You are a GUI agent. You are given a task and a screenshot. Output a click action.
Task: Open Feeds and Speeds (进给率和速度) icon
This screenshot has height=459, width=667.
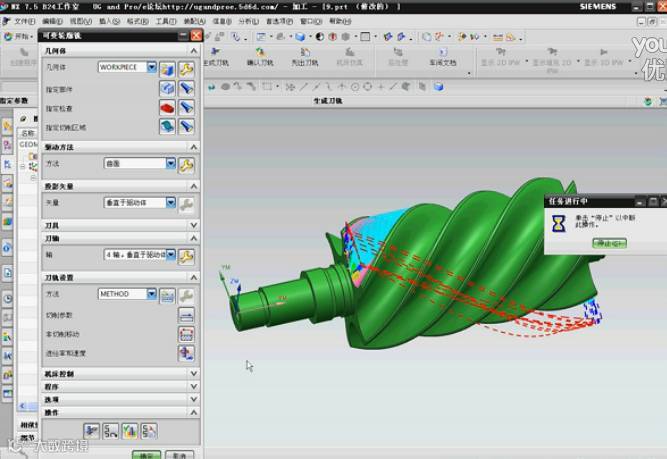(x=186, y=353)
